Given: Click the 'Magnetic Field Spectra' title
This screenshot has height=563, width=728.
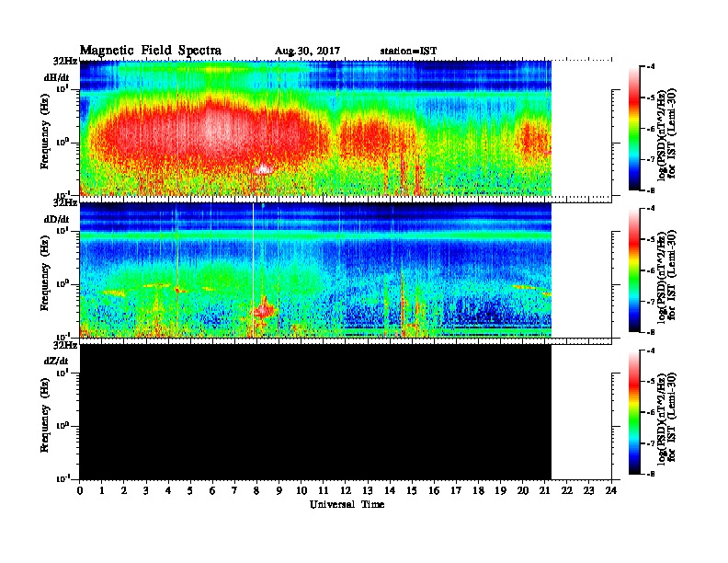Looking at the screenshot, I should point(151,51).
